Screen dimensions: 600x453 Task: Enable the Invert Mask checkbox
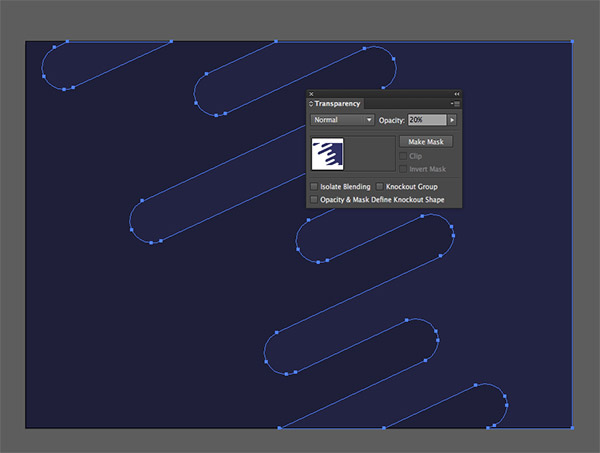click(403, 169)
